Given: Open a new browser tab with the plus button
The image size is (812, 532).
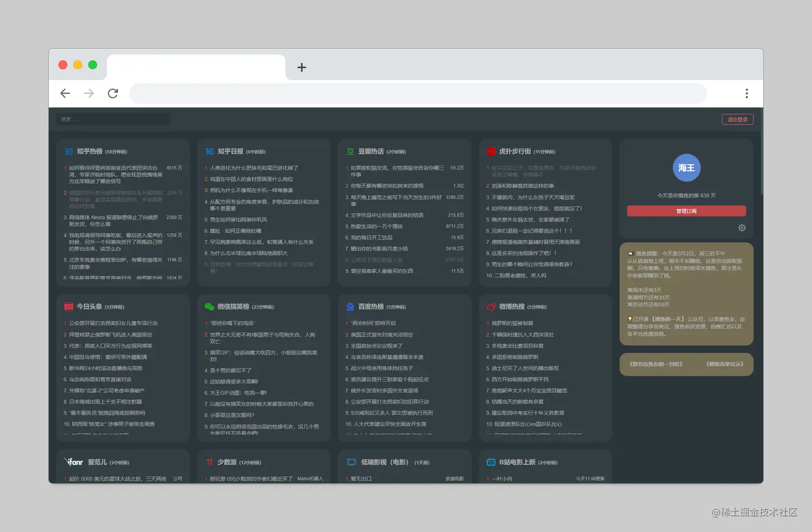Looking at the screenshot, I should (302, 67).
